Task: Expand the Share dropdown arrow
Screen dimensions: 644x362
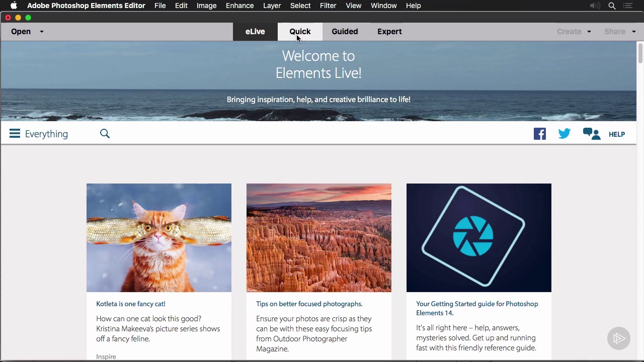Action: coord(633,32)
